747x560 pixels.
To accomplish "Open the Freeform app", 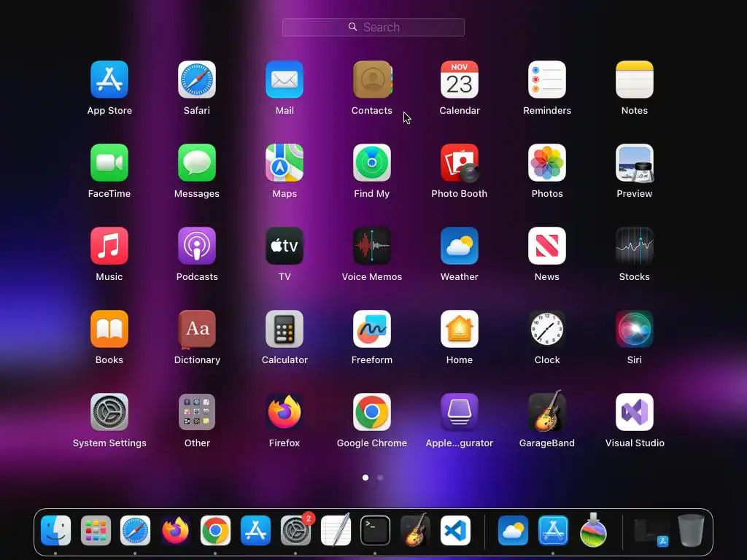I will 372,329.
